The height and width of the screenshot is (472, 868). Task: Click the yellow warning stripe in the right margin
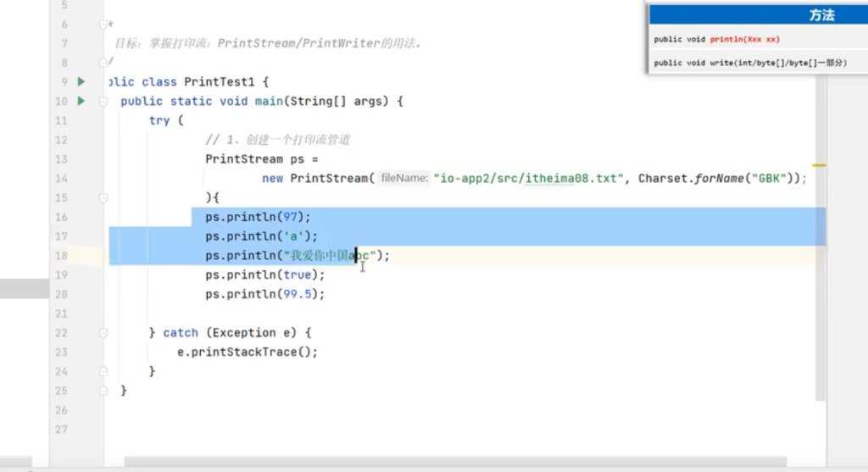pos(819,165)
